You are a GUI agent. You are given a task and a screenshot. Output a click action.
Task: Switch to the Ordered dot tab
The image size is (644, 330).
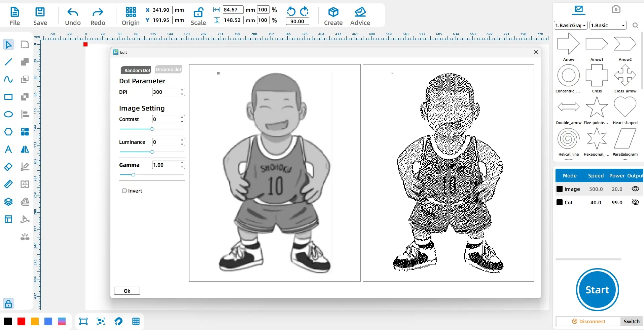(168, 69)
